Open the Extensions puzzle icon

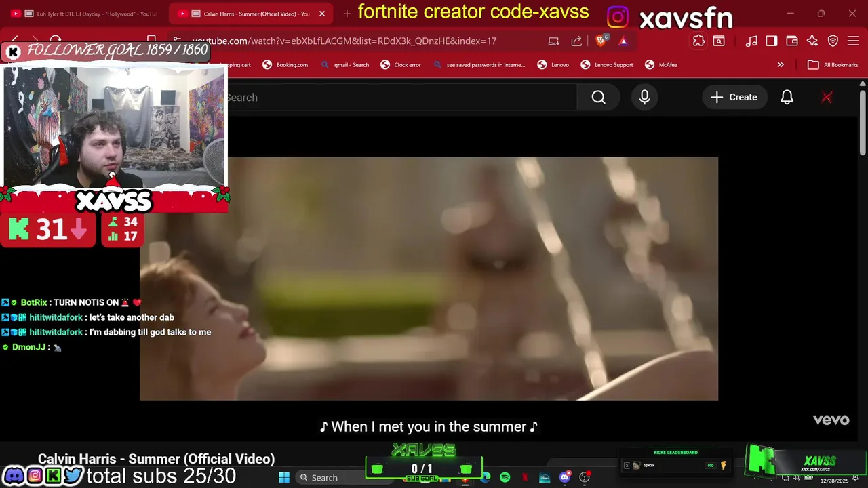(698, 41)
